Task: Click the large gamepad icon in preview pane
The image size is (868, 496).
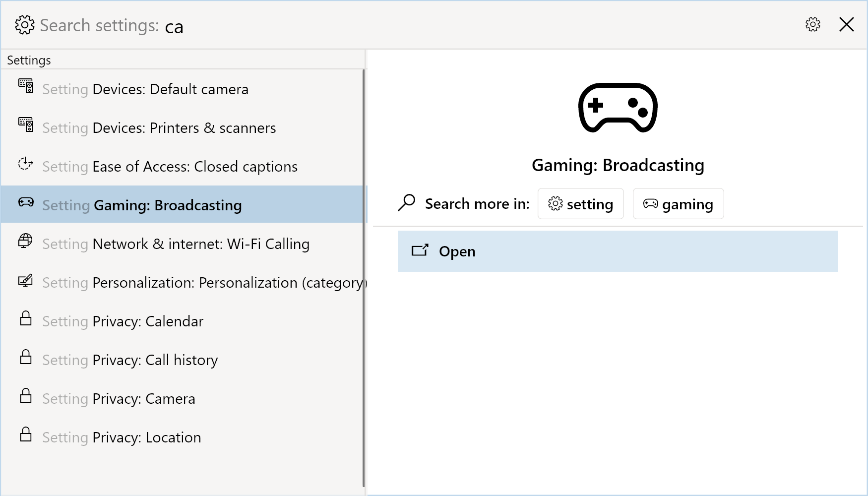Action: pyautogui.click(x=618, y=108)
